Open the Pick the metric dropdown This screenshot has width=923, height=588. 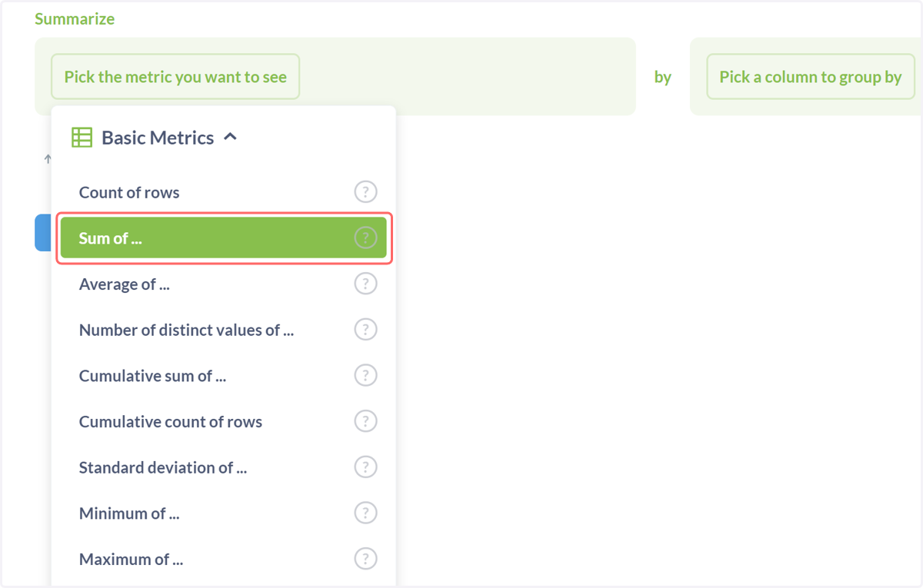click(x=175, y=77)
